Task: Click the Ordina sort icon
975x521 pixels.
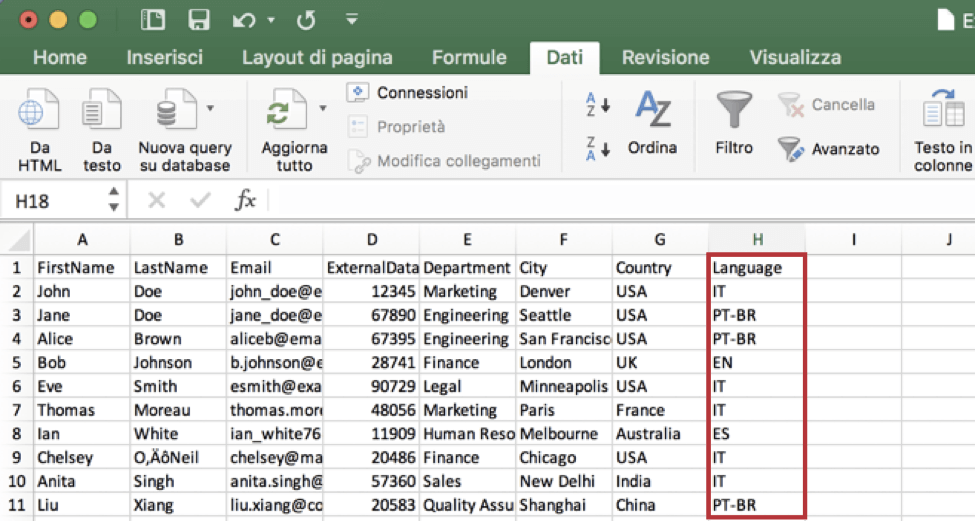Action: point(653,110)
